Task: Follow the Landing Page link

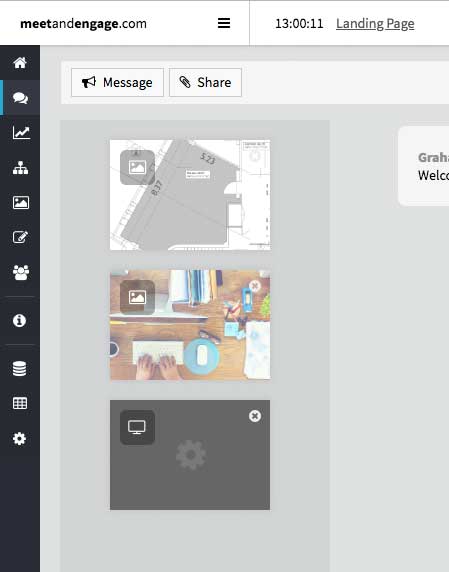Action: point(375,24)
